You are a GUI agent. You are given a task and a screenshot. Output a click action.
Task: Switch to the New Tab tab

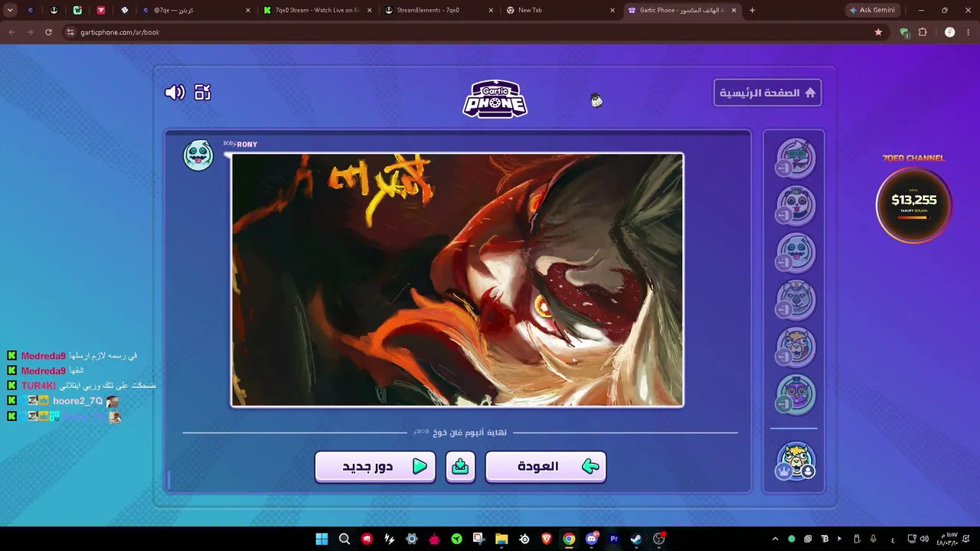click(560, 10)
